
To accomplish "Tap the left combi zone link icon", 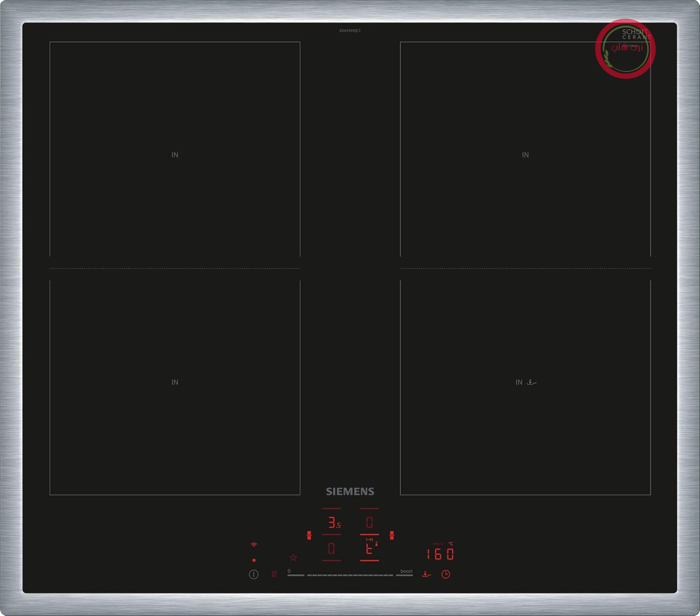I will click(x=309, y=535).
